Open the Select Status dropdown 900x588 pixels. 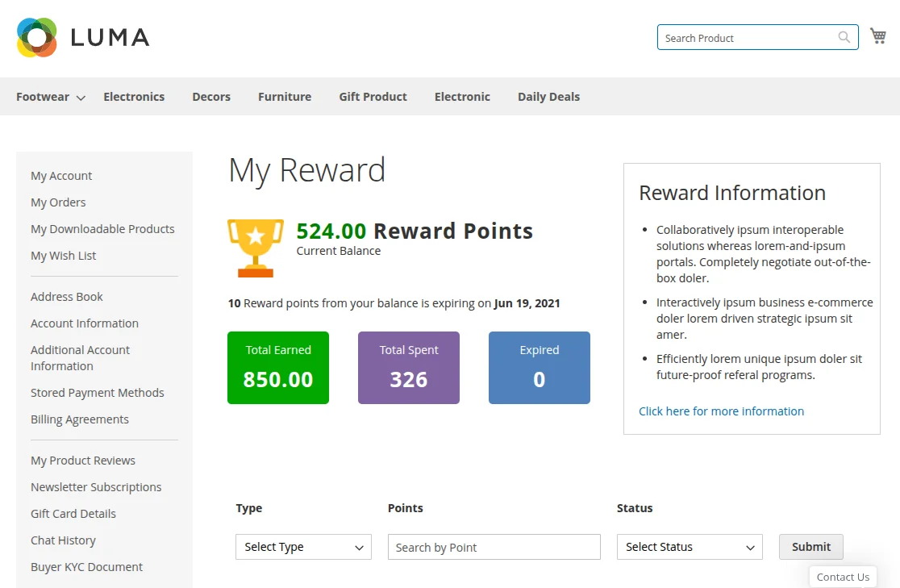[x=689, y=547]
